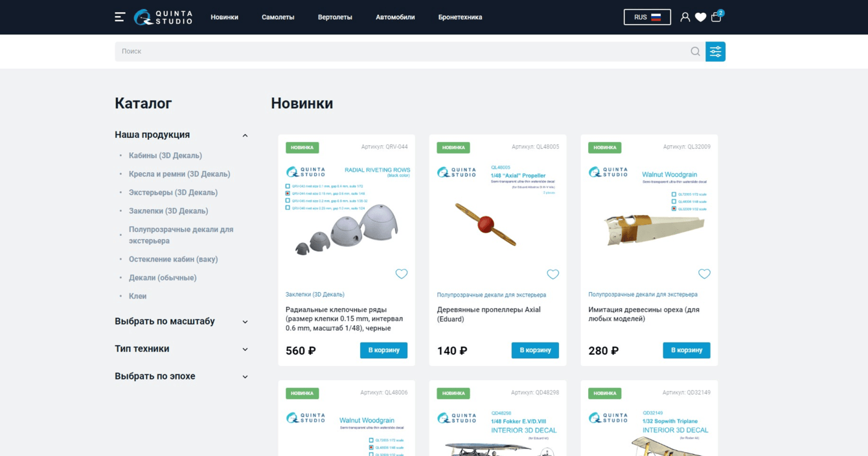Add 560 ₽ riveting rows to cart

click(x=383, y=350)
